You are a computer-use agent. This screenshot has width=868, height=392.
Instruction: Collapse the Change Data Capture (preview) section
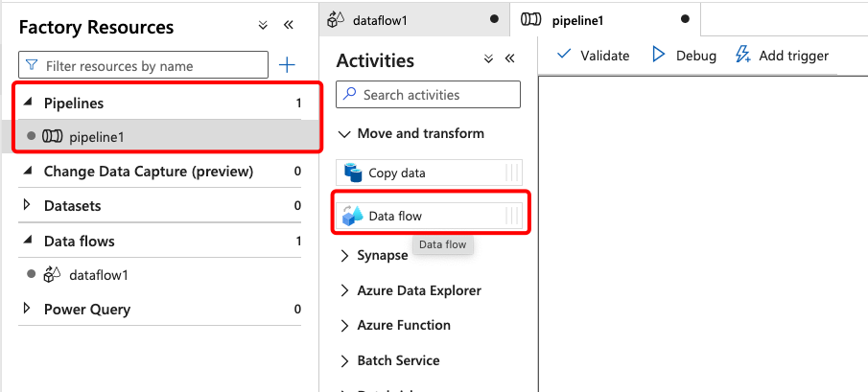pyautogui.click(x=27, y=171)
